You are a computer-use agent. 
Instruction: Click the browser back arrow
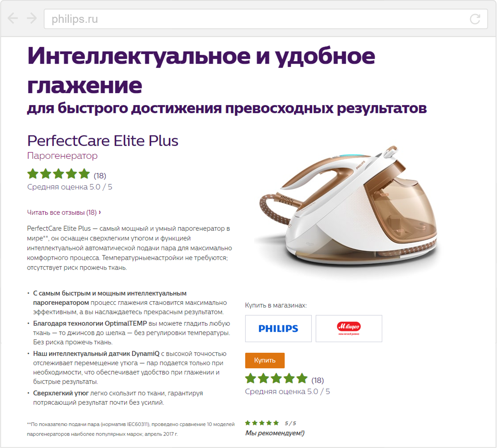pos(13,18)
